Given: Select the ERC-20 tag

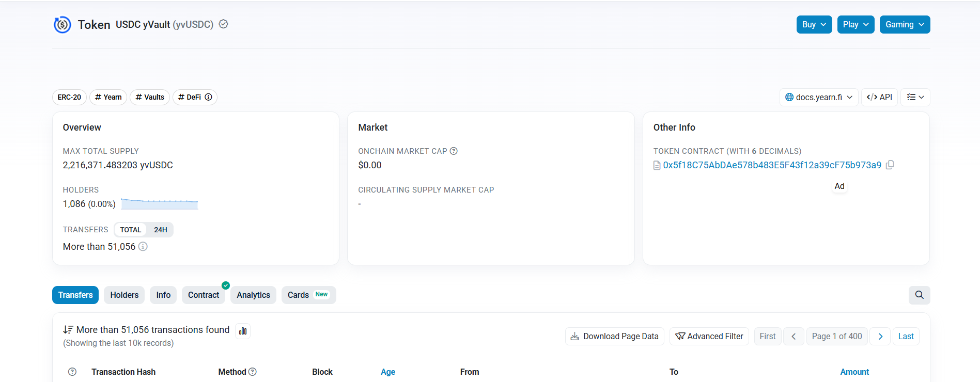Looking at the screenshot, I should pos(69,97).
